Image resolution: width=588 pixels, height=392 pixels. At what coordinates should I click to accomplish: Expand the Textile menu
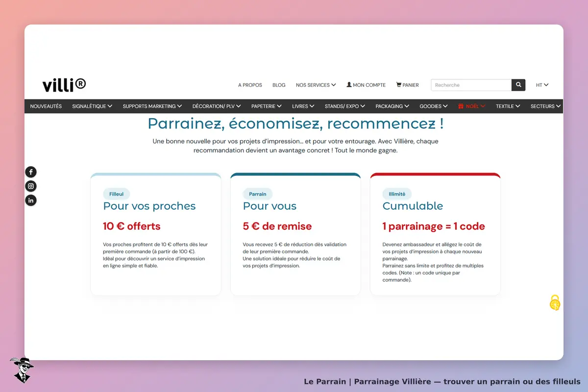pos(508,106)
